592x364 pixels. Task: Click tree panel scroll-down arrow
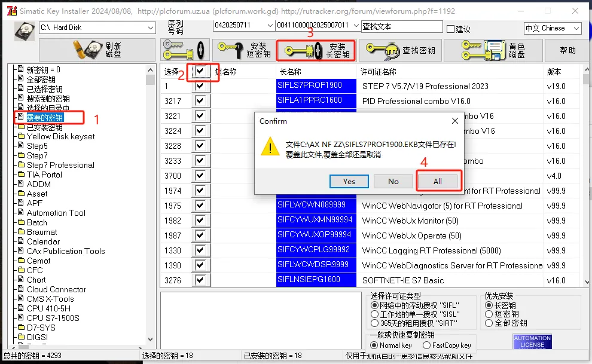coord(150,339)
